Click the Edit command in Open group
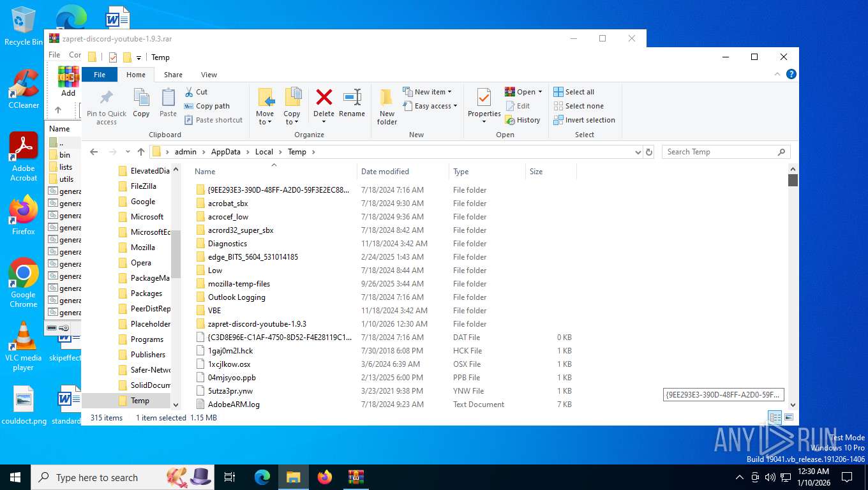 click(x=518, y=106)
